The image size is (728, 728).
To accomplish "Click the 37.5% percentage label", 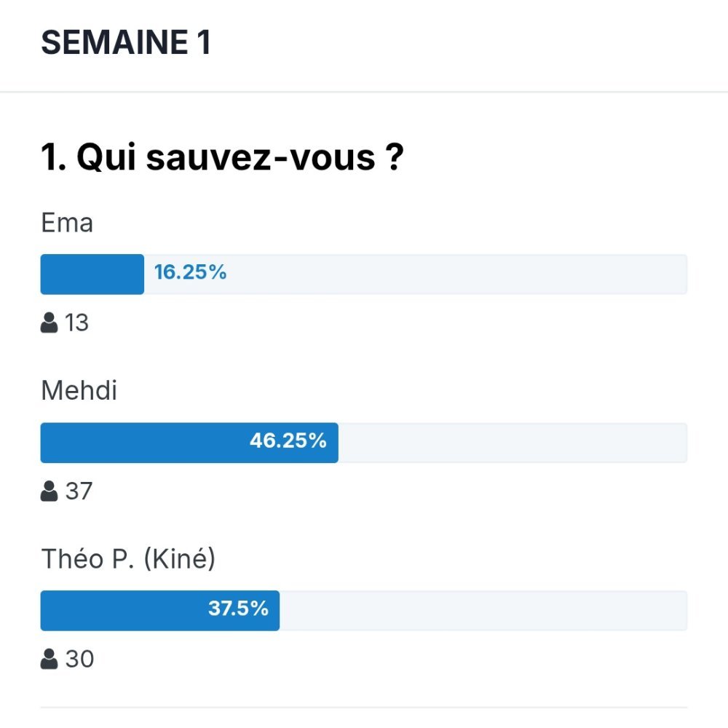I will 238,609.
